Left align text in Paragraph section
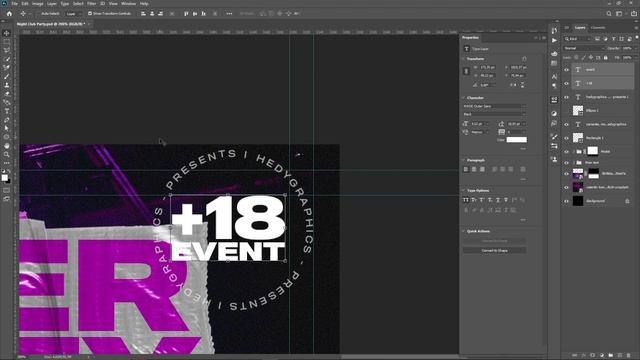The width and height of the screenshot is (640, 360). (x=466, y=169)
